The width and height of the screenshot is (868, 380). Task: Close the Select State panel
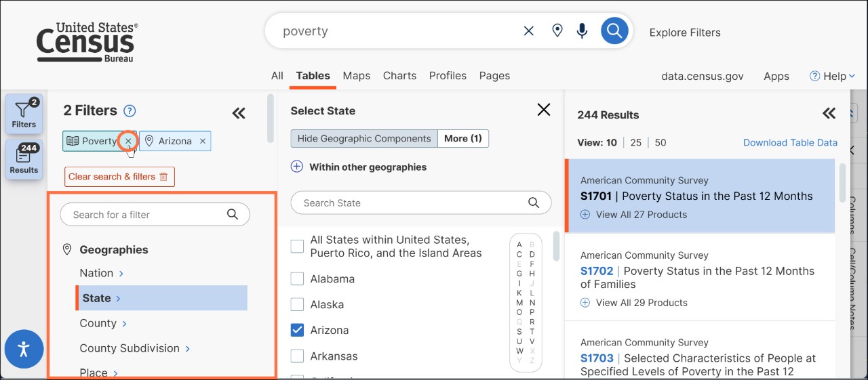[544, 110]
